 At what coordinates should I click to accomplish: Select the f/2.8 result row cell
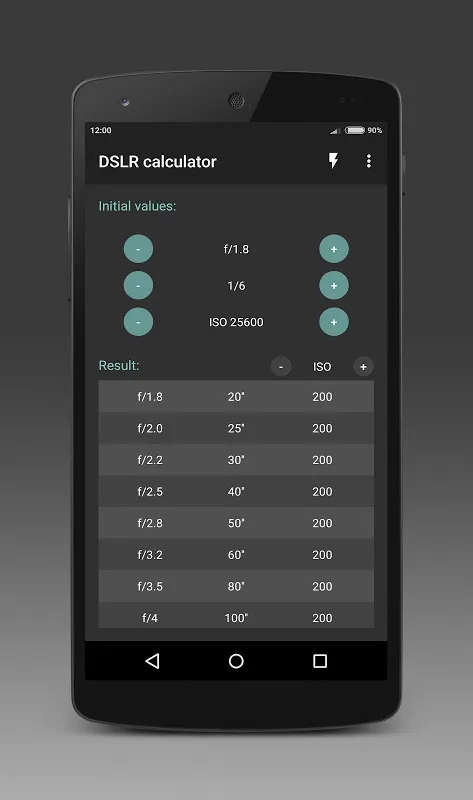[x=150, y=523]
